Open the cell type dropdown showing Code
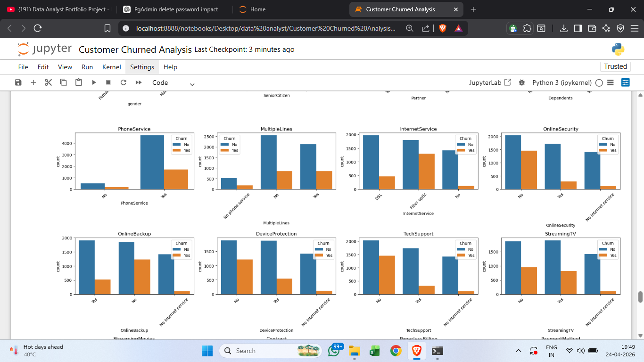Viewport: 644px width, 362px height. tap(173, 82)
